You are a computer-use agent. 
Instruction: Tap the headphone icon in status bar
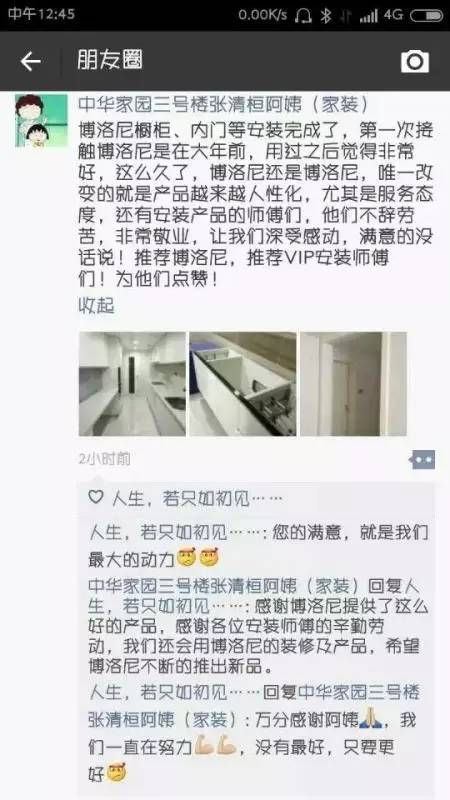303,15
